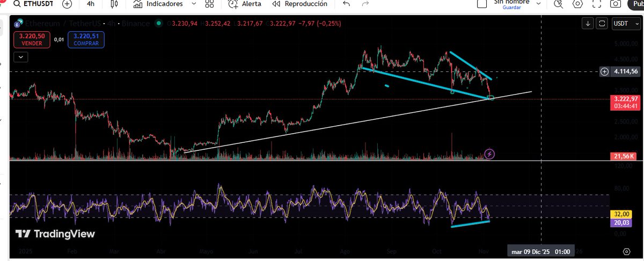Click the TradingView logo
The height and width of the screenshot is (261, 644).
click(55, 234)
